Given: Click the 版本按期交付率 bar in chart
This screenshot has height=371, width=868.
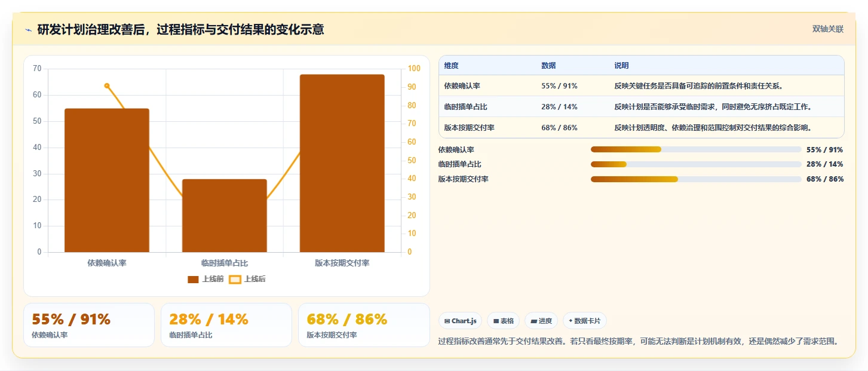Looking at the screenshot, I should click(342, 163).
